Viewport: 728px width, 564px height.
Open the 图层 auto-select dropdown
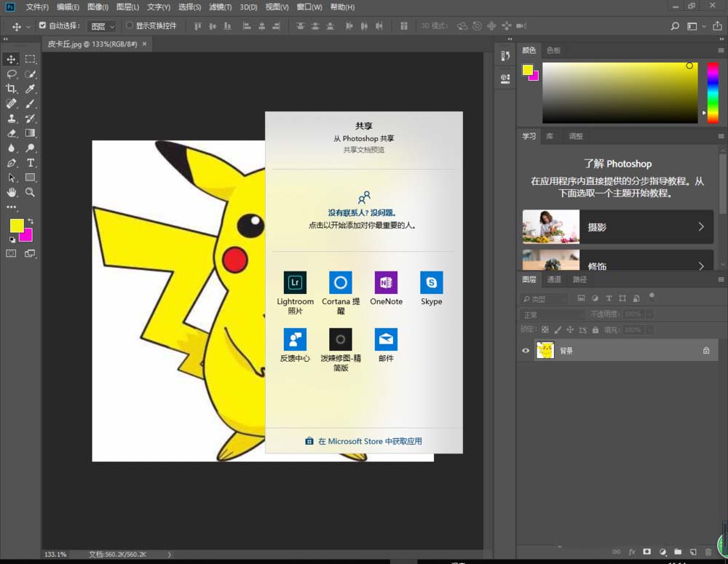[101, 26]
